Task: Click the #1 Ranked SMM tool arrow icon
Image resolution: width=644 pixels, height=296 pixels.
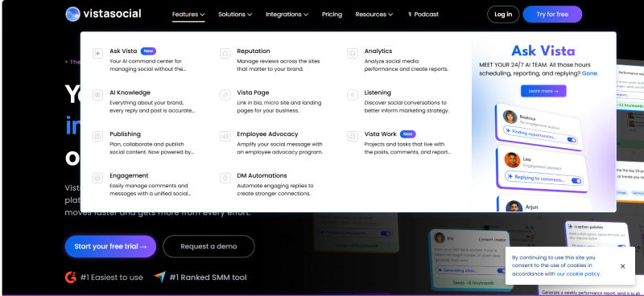Action: pos(159,277)
